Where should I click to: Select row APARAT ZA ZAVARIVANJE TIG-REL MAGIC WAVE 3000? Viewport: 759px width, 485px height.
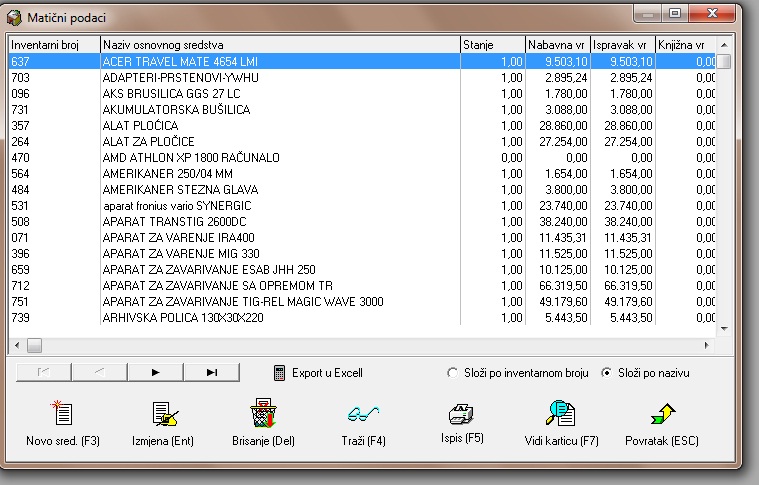coord(362,302)
